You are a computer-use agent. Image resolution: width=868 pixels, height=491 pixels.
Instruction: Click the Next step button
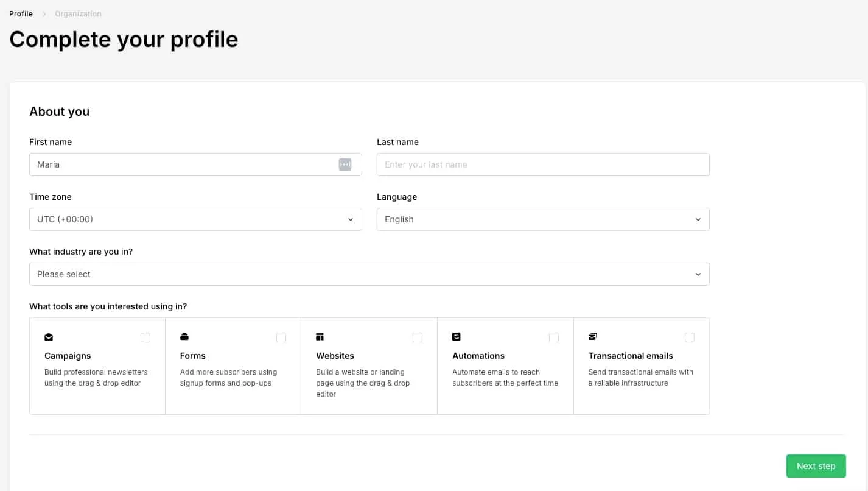pyautogui.click(x=816, y=466)
